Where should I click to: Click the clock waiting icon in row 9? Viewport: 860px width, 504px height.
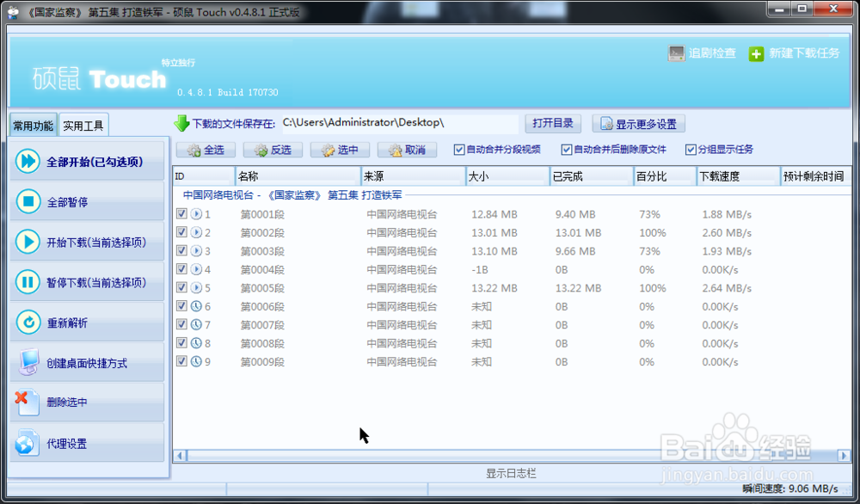[196, 361]
